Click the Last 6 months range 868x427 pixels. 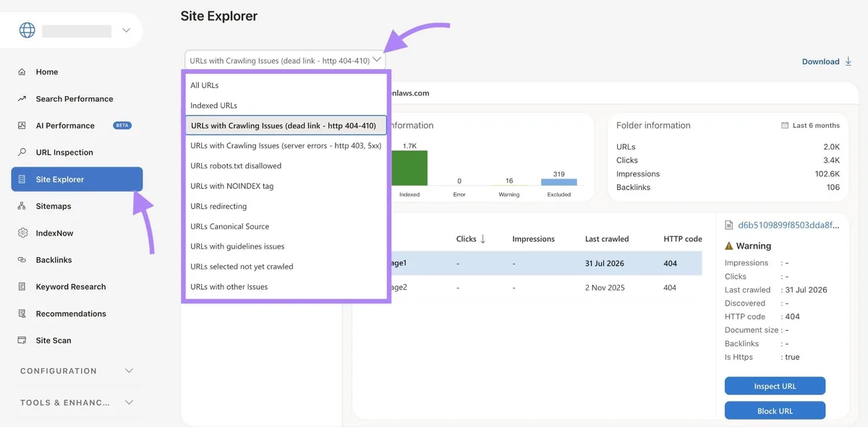click(816, 126)
